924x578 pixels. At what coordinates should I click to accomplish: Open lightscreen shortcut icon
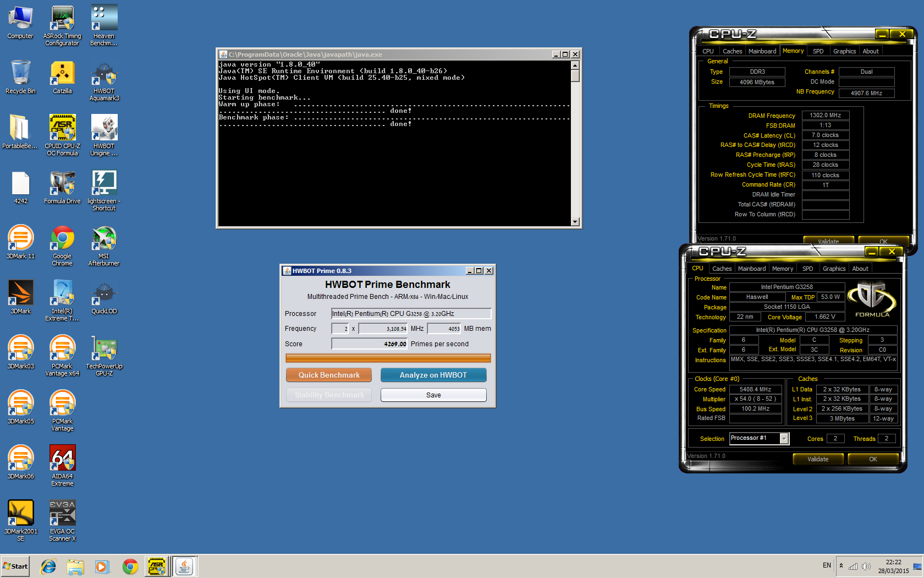point(104,190)
